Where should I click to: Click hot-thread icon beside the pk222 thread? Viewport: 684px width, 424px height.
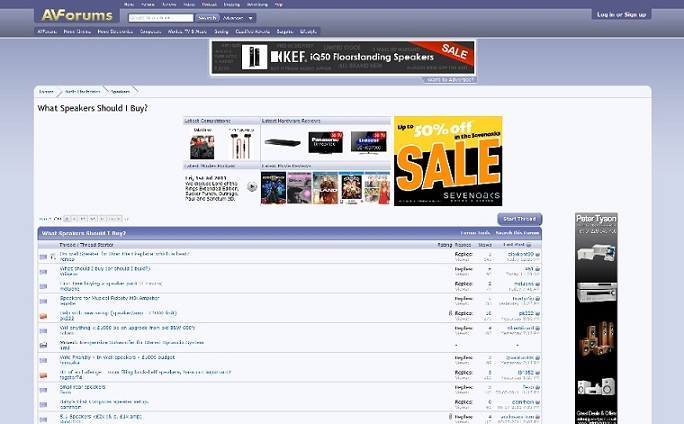point(43,316)
